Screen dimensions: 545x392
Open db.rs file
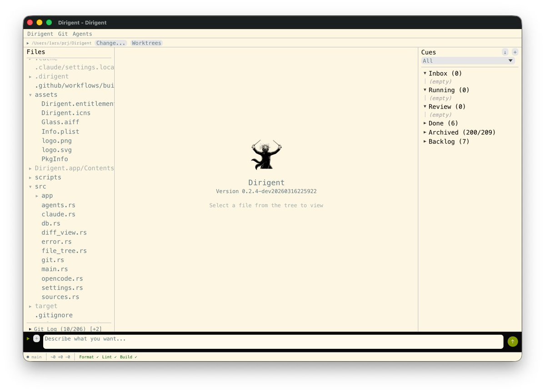point(51,223)
